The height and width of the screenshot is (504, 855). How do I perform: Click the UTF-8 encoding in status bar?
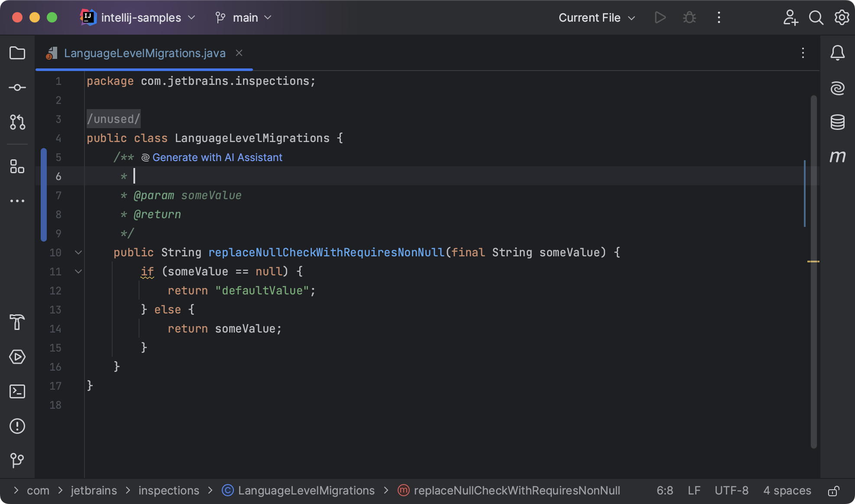click(731, 491)
